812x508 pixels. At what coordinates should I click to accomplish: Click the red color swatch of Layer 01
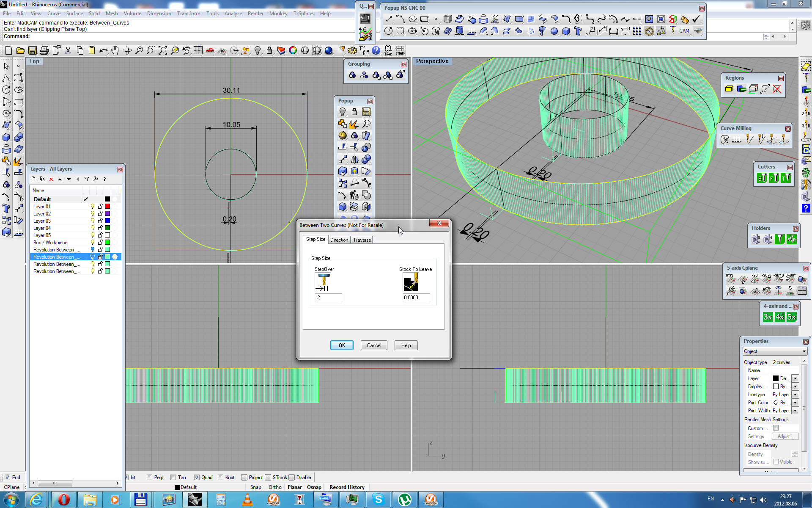tap(107, 207)
